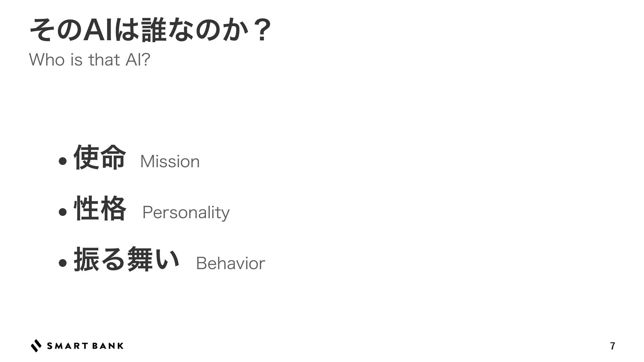Click the Personality label

pos(186,213)
